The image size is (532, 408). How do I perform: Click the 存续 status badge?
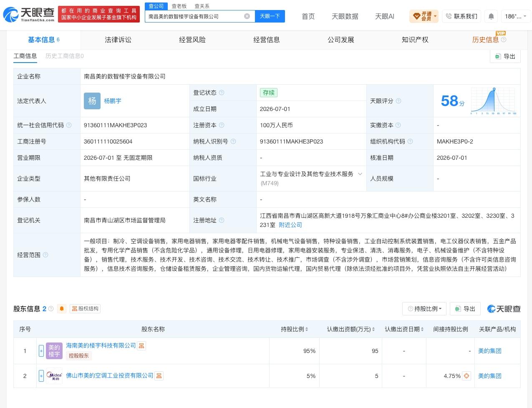(269, 93)
